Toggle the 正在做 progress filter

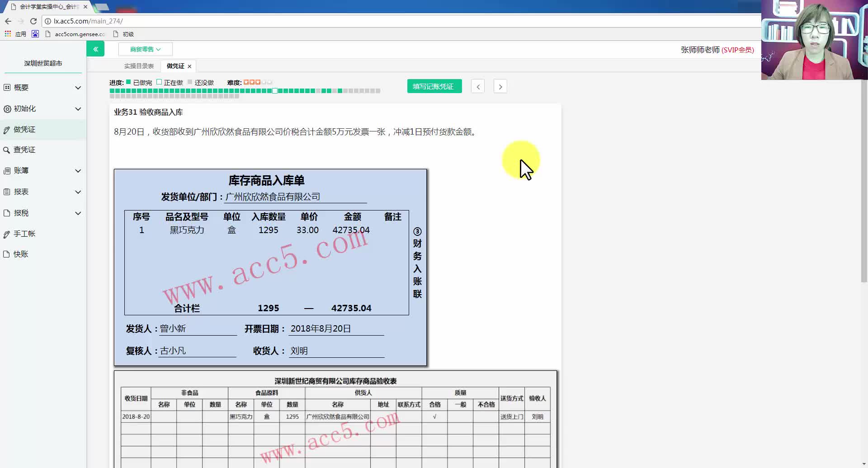click(159, 82)
